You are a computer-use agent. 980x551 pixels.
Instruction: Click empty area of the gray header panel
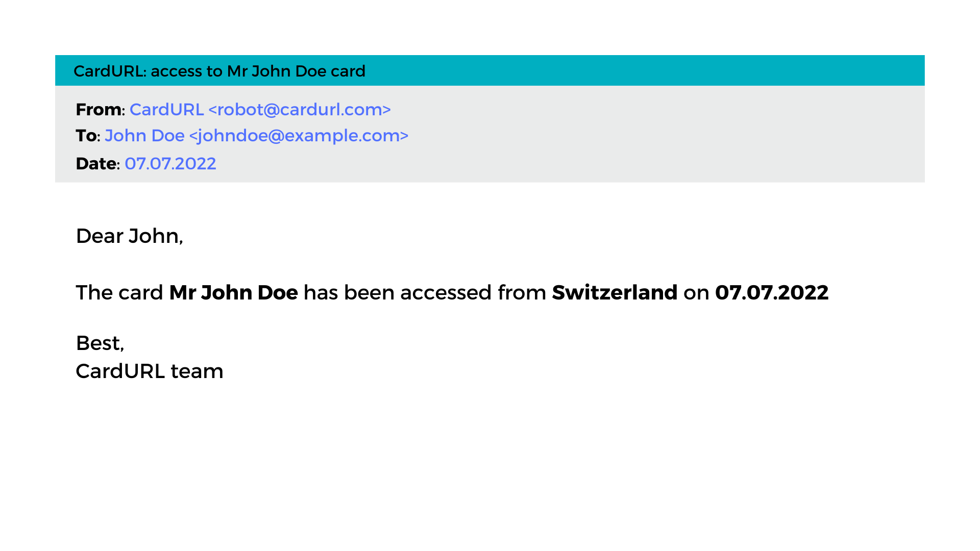[x=664, y=135]
